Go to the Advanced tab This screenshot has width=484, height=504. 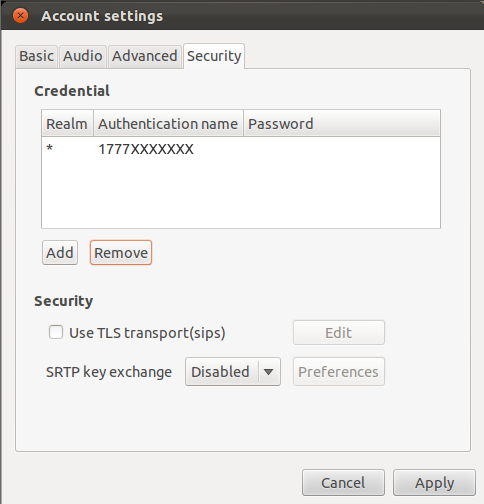click(145, 56)
